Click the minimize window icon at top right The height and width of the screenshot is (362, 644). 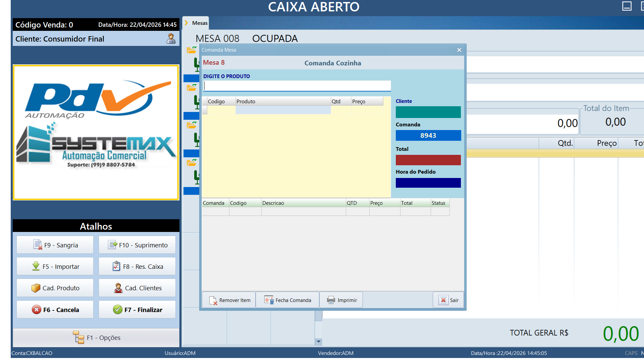pos(627,6)
